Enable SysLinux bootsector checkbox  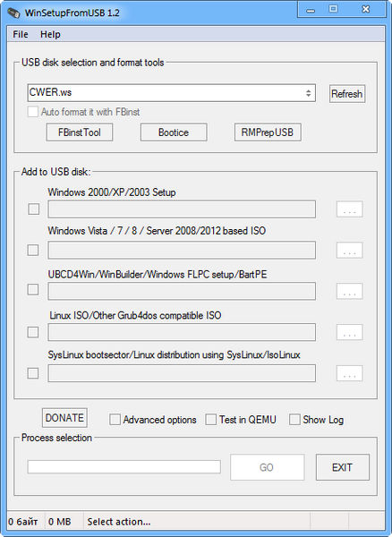33,373
